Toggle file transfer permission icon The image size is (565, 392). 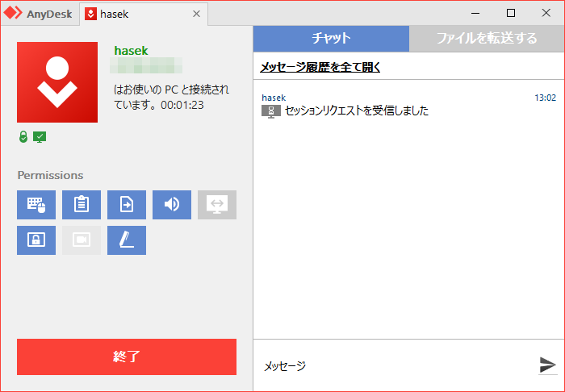127,205
